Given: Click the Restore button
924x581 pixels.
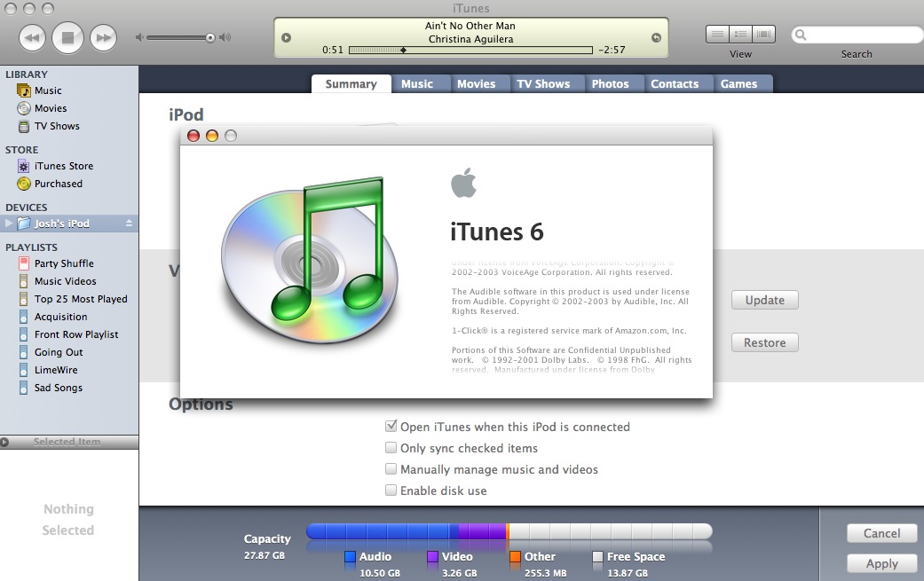Looking at the screenshot, I should tap(765, 342).
